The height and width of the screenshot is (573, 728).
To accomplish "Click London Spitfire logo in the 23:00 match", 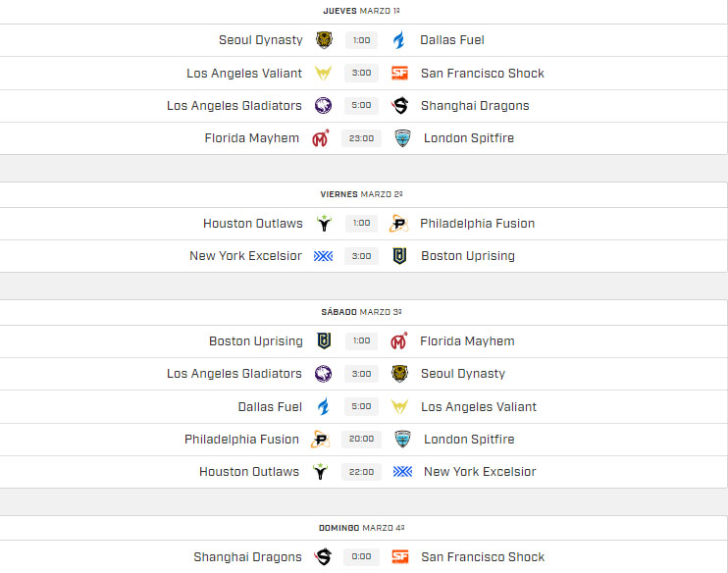I will 402,138.
